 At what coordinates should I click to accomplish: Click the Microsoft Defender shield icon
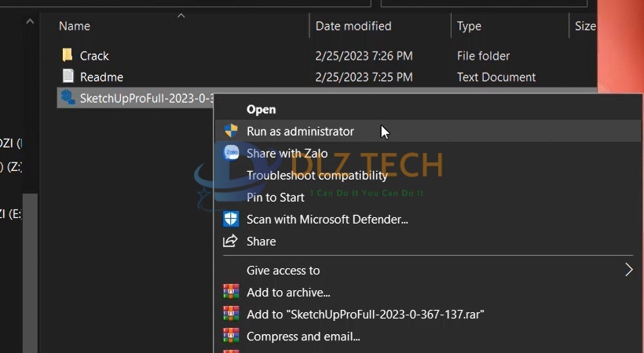[231, 219]
